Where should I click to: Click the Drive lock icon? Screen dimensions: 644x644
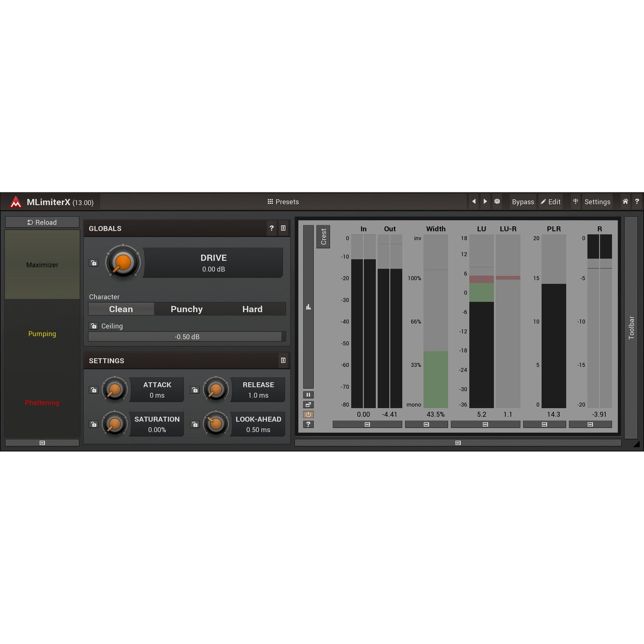point(94,263)
